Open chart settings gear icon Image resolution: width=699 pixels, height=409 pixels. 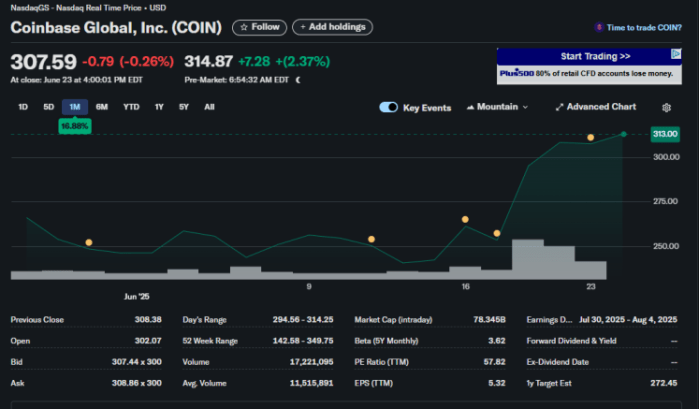667,107
